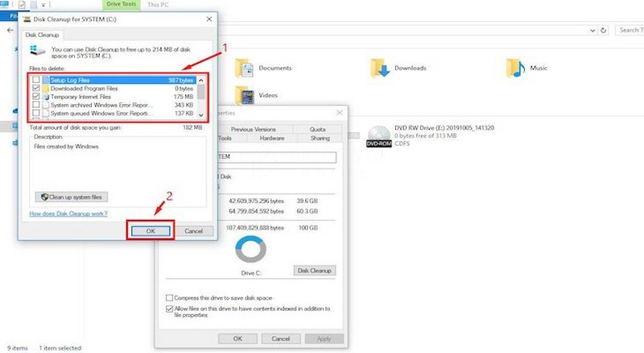Click the Apply button in Properties
The height and width of the screenshot is (353, 644).
click(324, 338)
